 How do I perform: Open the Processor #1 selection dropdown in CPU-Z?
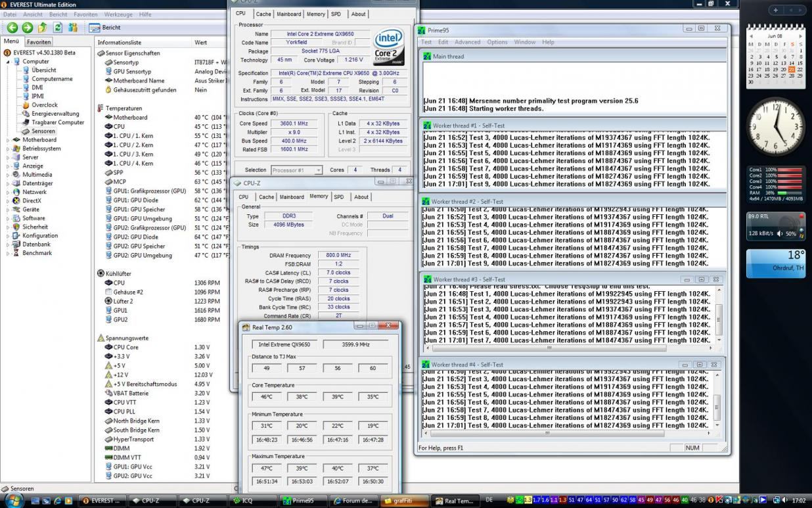click(296, 170)
